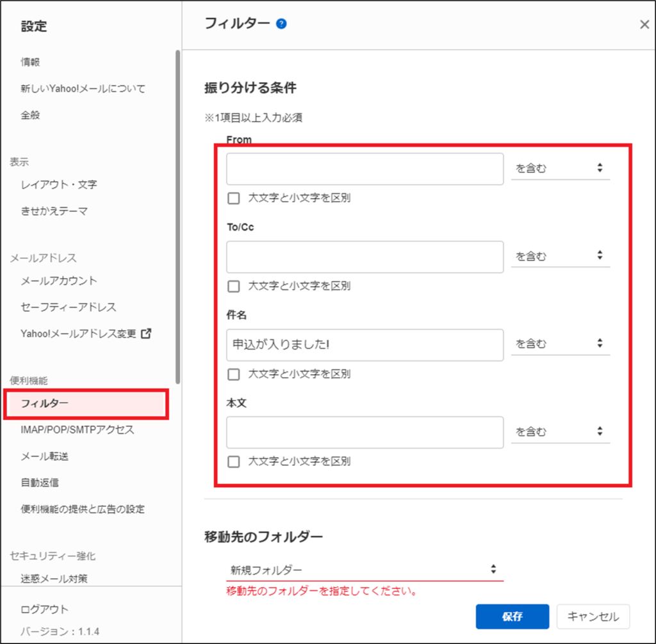Viewport: 656px width, 644px height.
Task: Focus the To/Cc text input field
Action: 365,257
